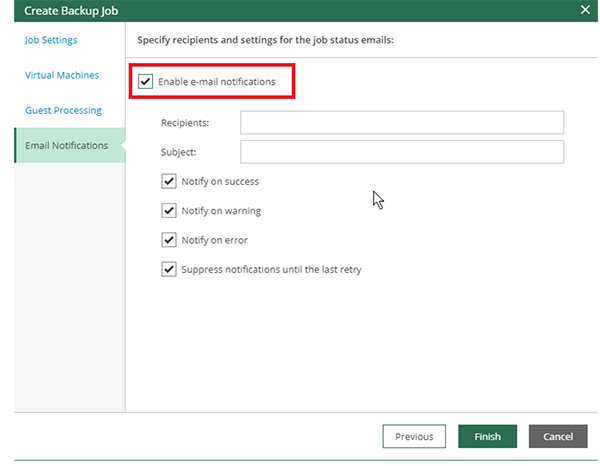Viewport: 600px width, 466px height.
Task: Focus the Subject text field
Action: [x=402, y=152]
